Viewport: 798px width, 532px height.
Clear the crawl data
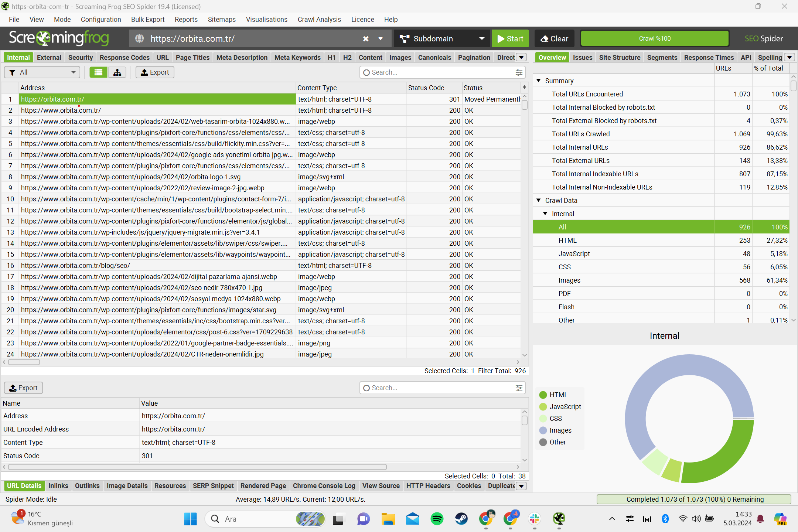(x=554, y=39)
